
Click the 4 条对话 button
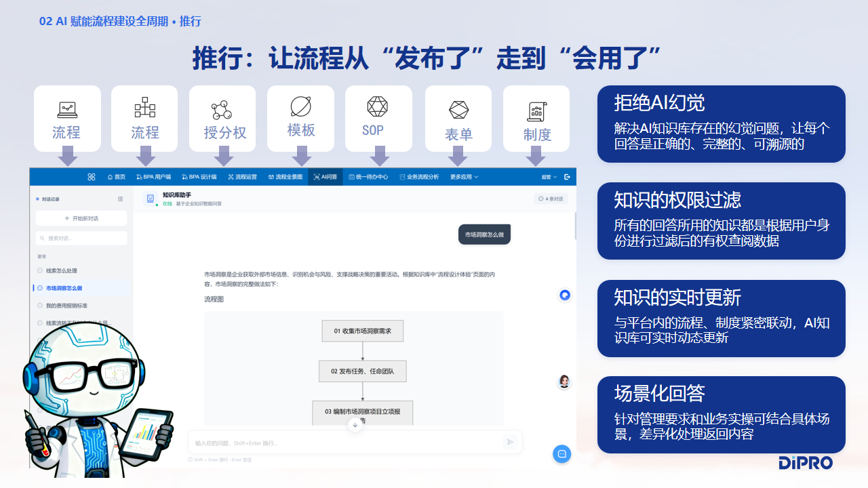click(551, 199)
